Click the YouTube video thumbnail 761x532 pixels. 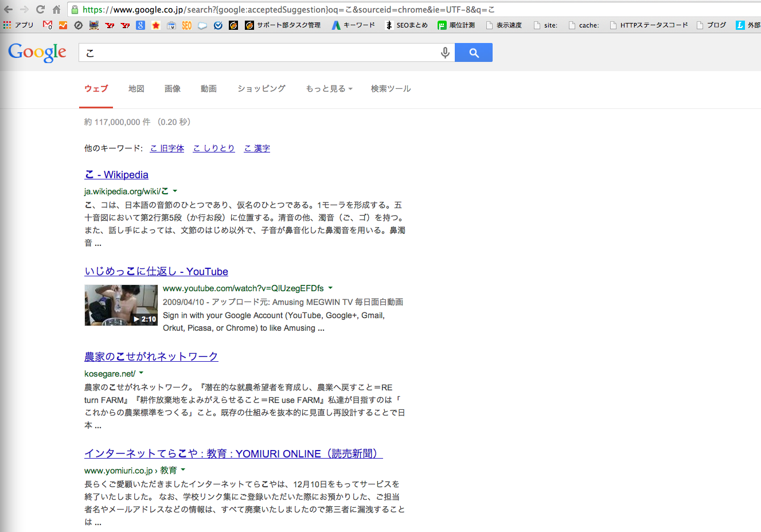121,305
